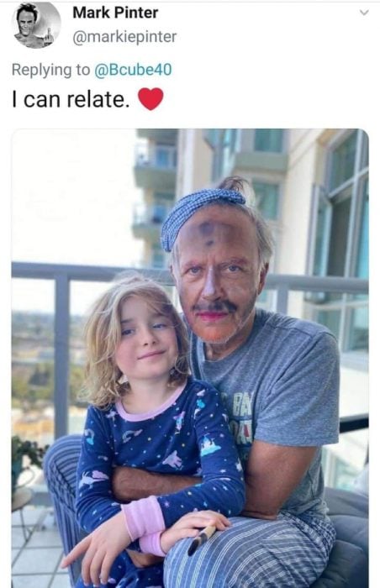Image resolution: width=380 pixels, height=588 pixels.
Task: Click the hair tuft above the headband
Action: 233,185
